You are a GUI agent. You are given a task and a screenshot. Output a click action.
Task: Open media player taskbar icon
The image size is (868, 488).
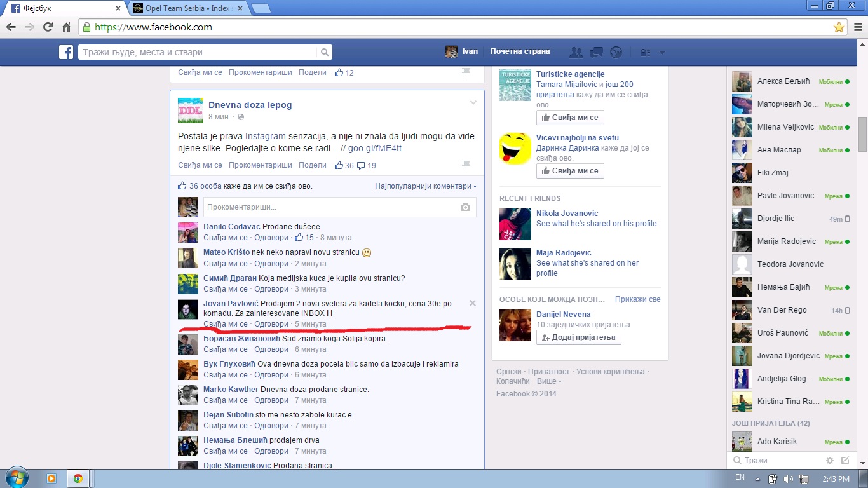pos(51,478)
